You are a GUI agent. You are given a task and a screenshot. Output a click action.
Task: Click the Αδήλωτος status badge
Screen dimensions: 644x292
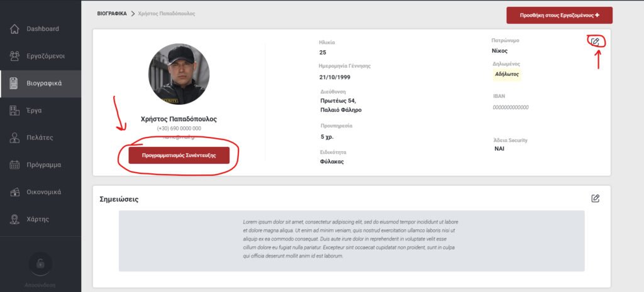point(507,74)
